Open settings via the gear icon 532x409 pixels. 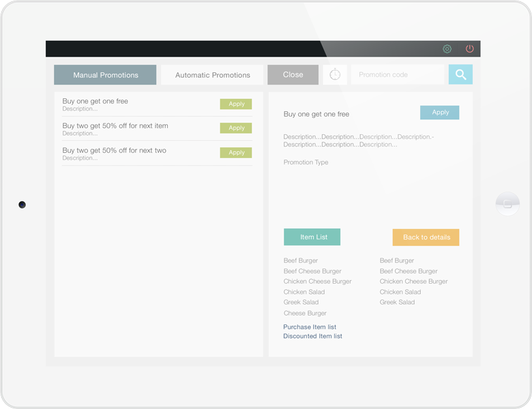coord(447,49)
